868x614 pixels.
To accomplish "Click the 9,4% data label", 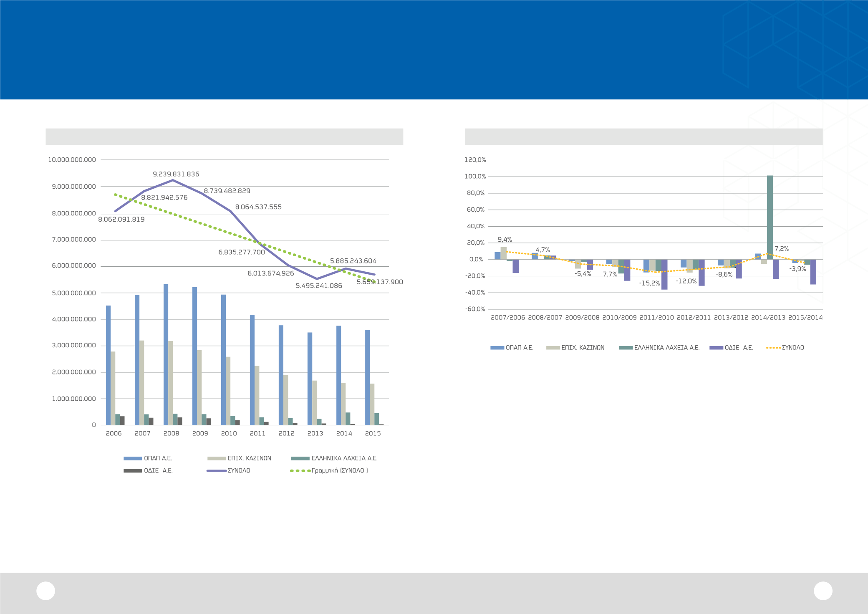I will coord(505,240).
